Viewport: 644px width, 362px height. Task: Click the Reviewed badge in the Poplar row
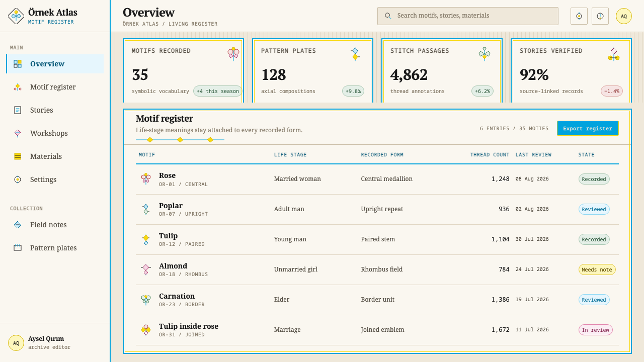[594, 209]
